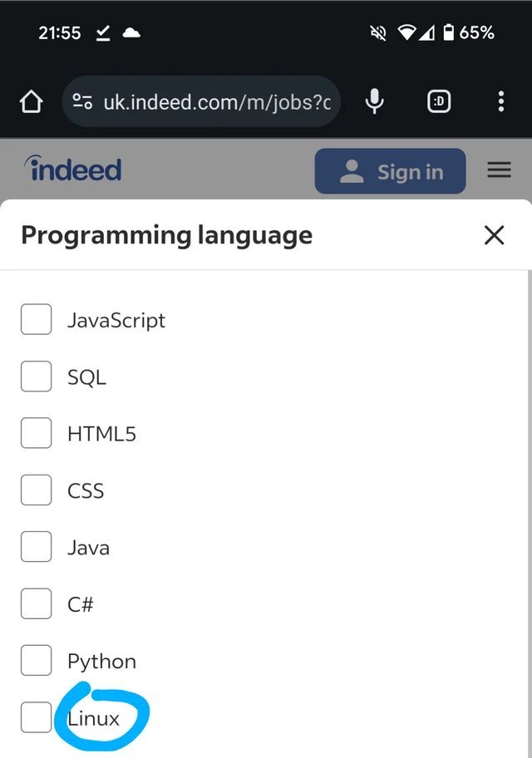532x758 pixels.
Task: Toggle the Java checkbox
Action: pyautogui.click(x=36, y=547)
